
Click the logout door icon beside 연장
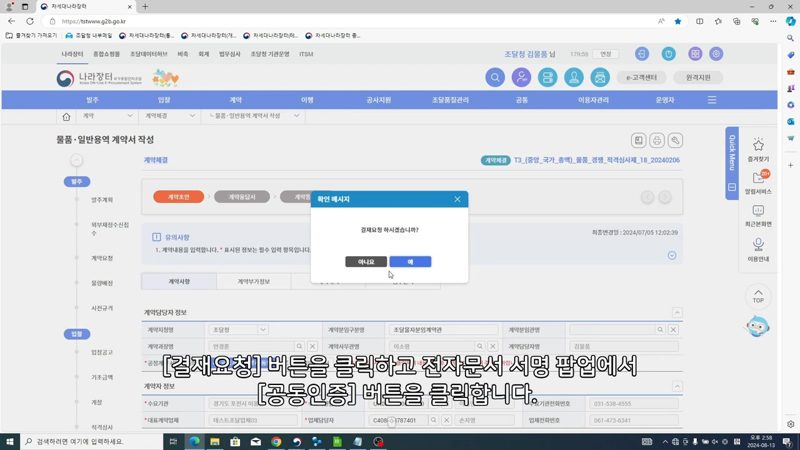click(642, 54)
